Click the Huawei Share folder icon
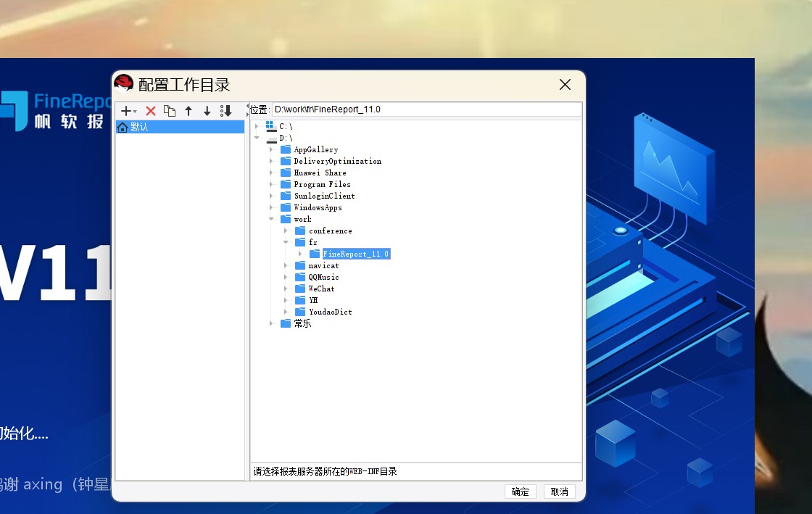Viewport: 812px width, 514px height. [x=286, y=173]
